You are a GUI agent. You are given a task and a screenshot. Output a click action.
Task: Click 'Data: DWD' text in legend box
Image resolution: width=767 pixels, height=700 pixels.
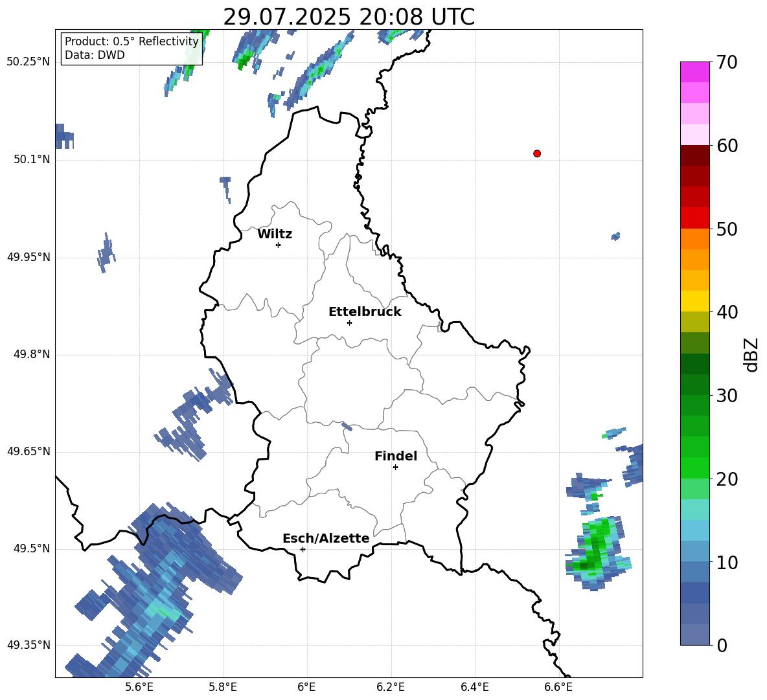point(95,55)
